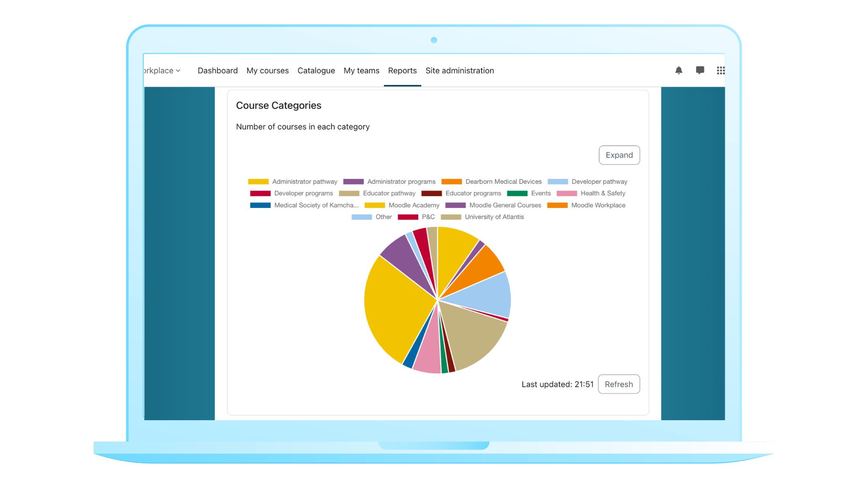Click the light blue pie slice
This screenshot has height=488, width=868.
pyautogui.click(x=487, y=297)
